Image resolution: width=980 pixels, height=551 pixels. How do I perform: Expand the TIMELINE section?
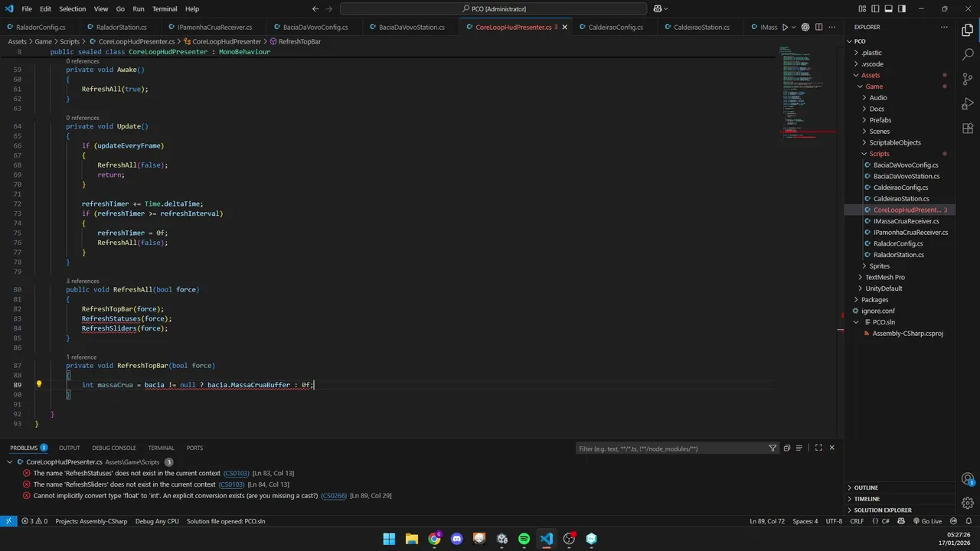click(899, 499)
